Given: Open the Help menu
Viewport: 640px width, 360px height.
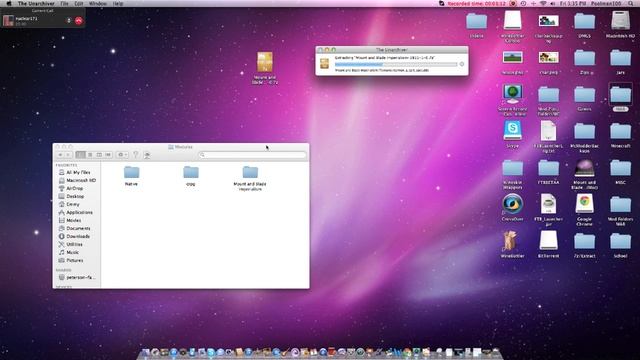Looking at the screenshot, I should coord(118,3).
